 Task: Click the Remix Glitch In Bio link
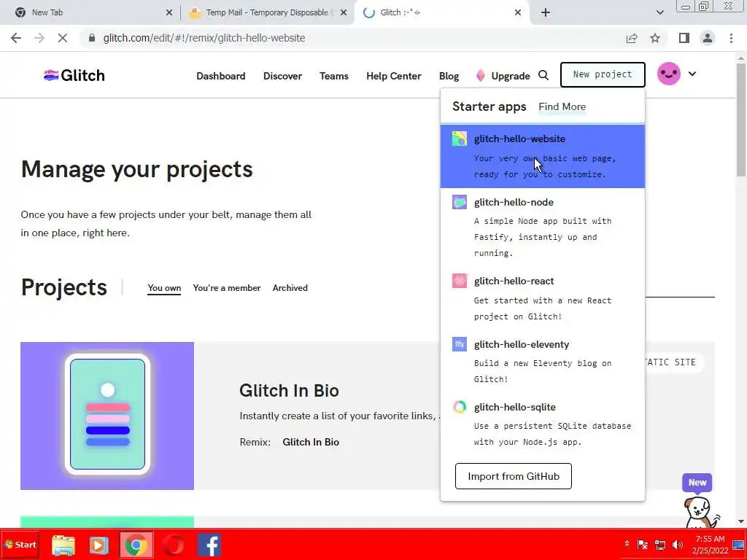[x=311, y=442]
